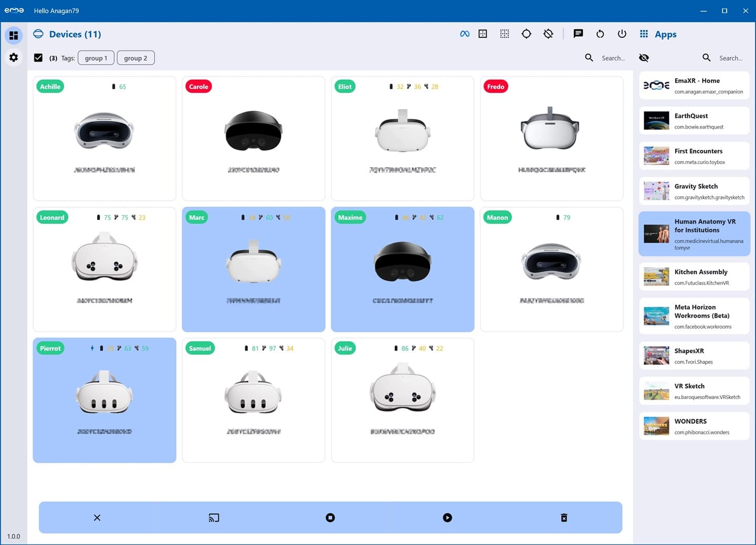The image size is (756, 545).
Task: Click the Meta infinity logo icon
Action: (465, 34)
